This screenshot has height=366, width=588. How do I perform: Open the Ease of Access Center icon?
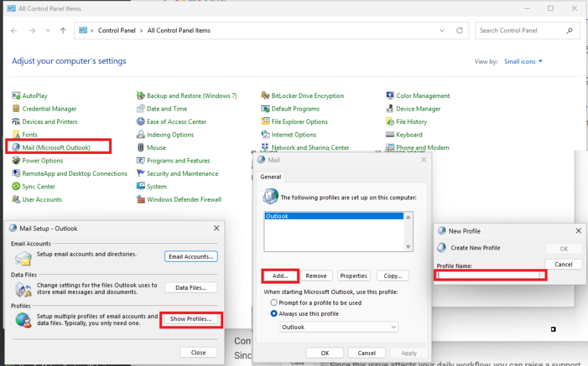coord(141,122)
